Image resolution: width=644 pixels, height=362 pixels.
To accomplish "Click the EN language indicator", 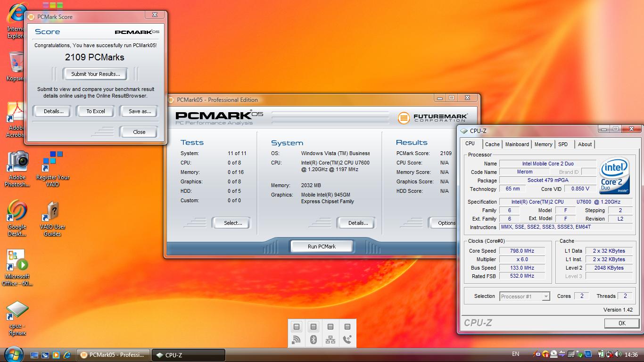I will point(515,354).
